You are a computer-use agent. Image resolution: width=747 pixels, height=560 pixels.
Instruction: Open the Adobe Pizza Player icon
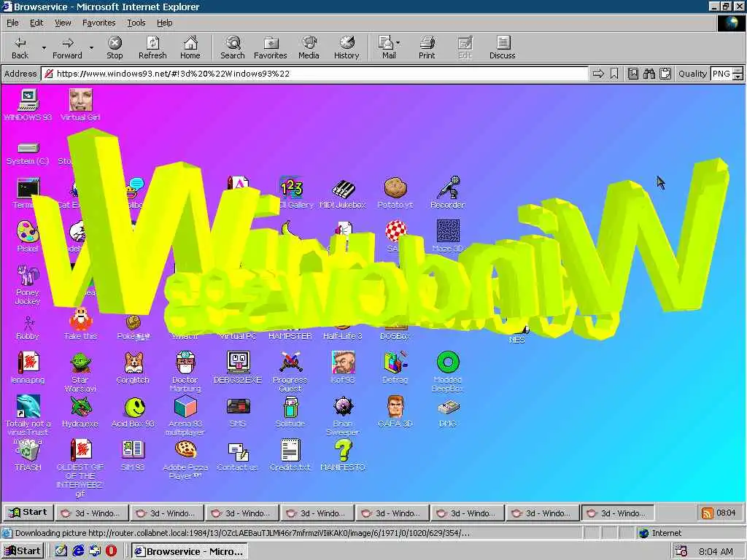(185, 459)
